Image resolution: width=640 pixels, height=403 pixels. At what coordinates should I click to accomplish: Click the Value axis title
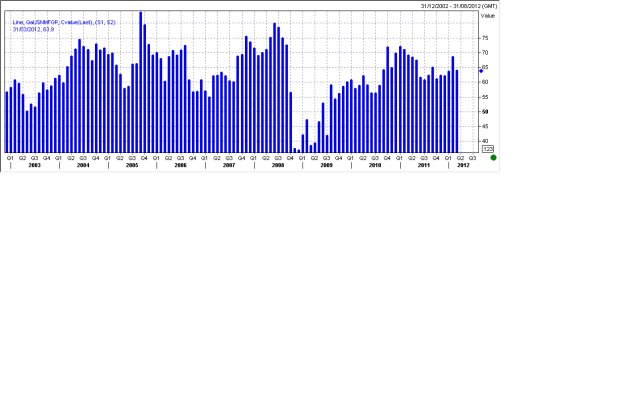(487, 16)
